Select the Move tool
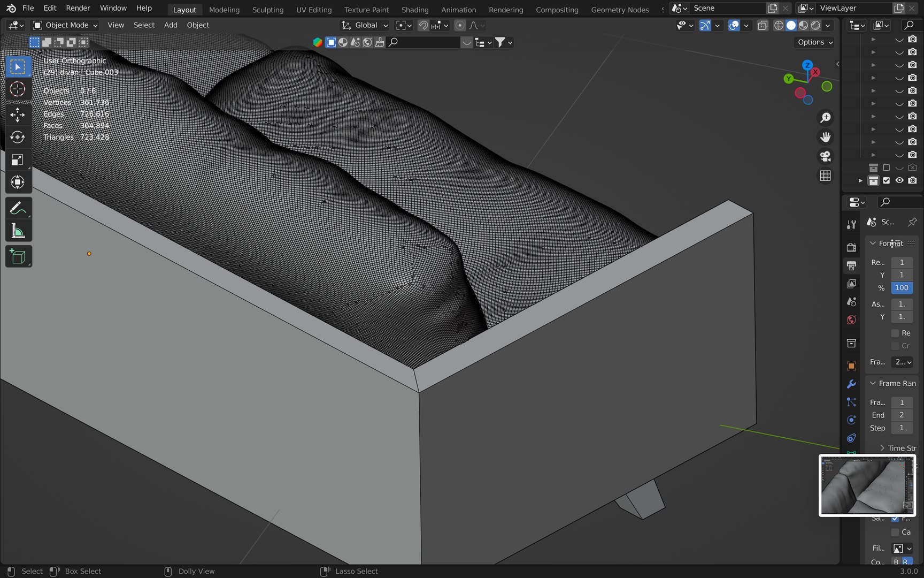 tap(18, 115)
